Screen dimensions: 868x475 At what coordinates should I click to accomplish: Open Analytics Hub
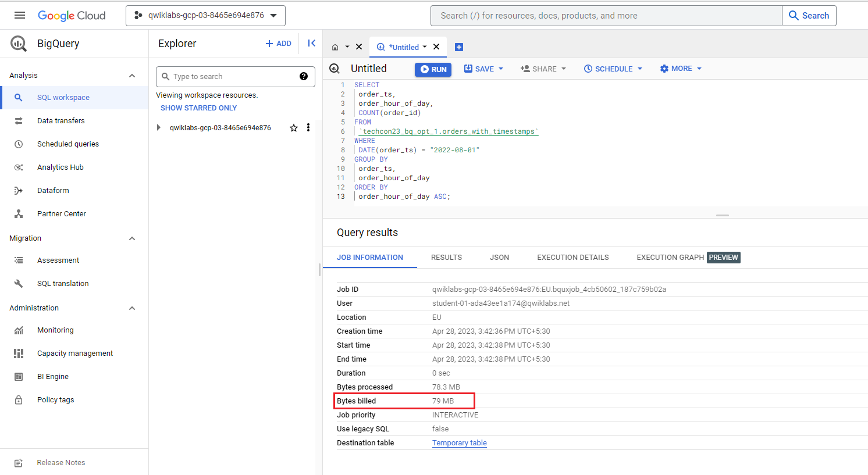click(74, 167)
